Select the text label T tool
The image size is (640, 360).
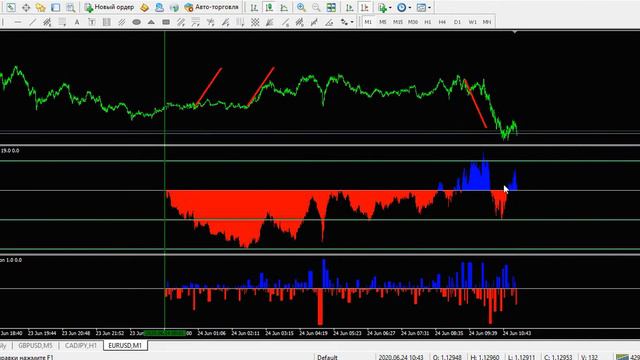tap(92, 22)
